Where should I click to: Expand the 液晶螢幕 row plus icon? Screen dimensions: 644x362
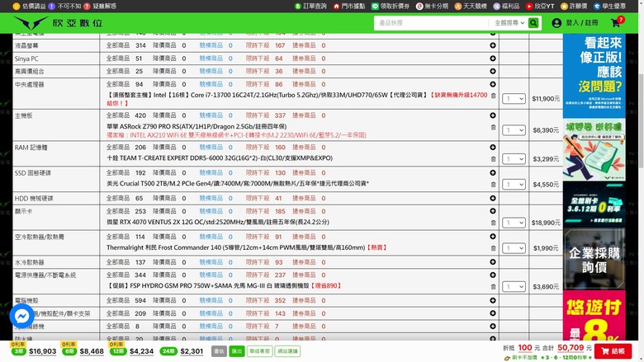click(x=493, y=45)
